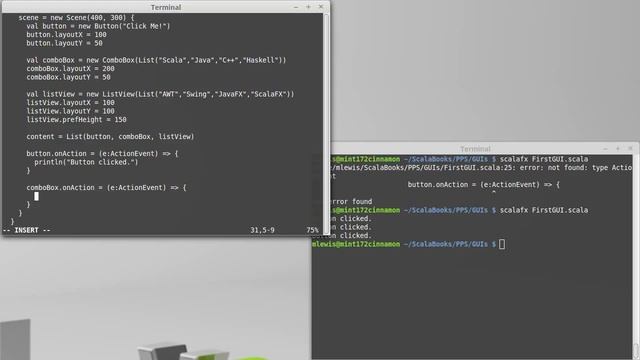Click the vim '-- INSERT --' mode indicator
This screenshot has width=640, height=360.
[x=27, y=230]
